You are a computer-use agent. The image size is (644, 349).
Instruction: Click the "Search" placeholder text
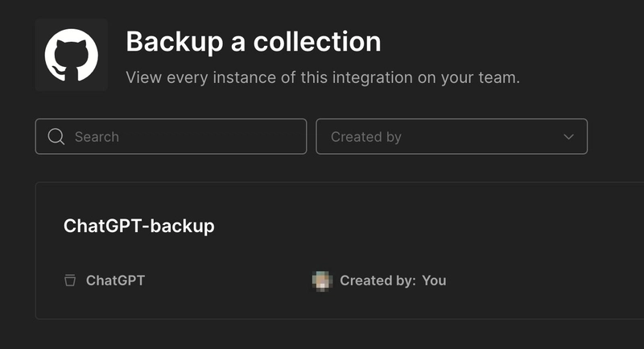97,137
